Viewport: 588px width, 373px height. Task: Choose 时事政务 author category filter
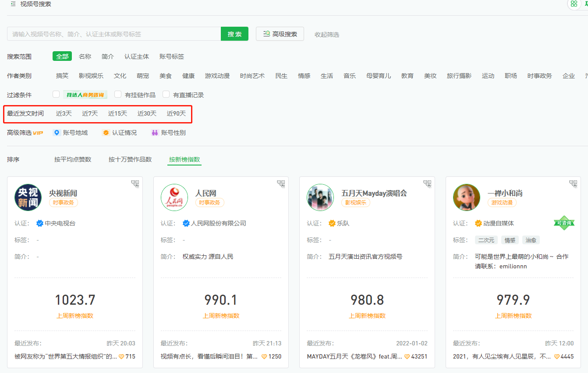[x=540, y=76]
